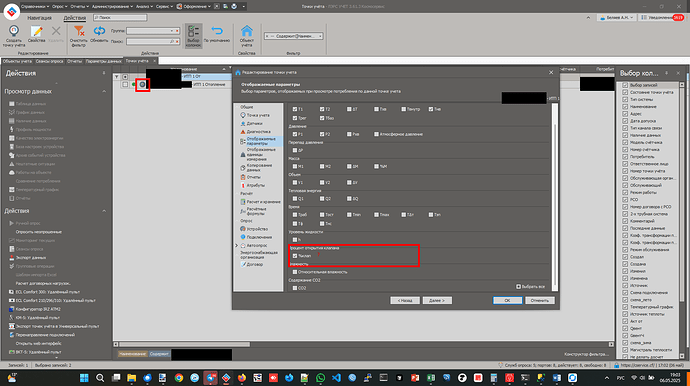Launch ECL Comfort 300 remote panel action
690x386 pixels.
[48, 292]
